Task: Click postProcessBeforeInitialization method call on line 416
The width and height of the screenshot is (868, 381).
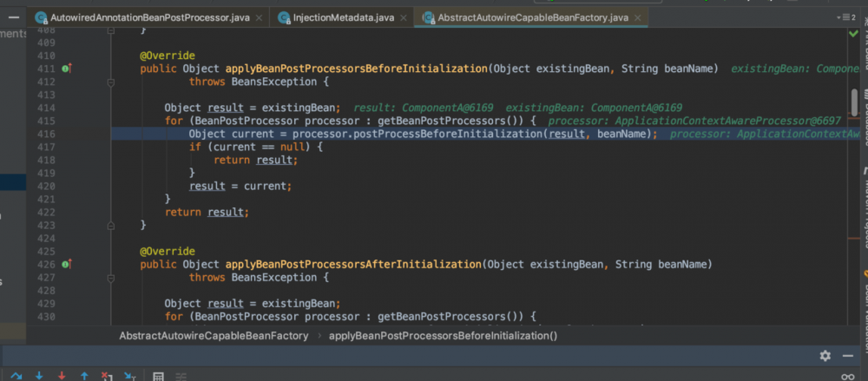Action: click(450, 134)
